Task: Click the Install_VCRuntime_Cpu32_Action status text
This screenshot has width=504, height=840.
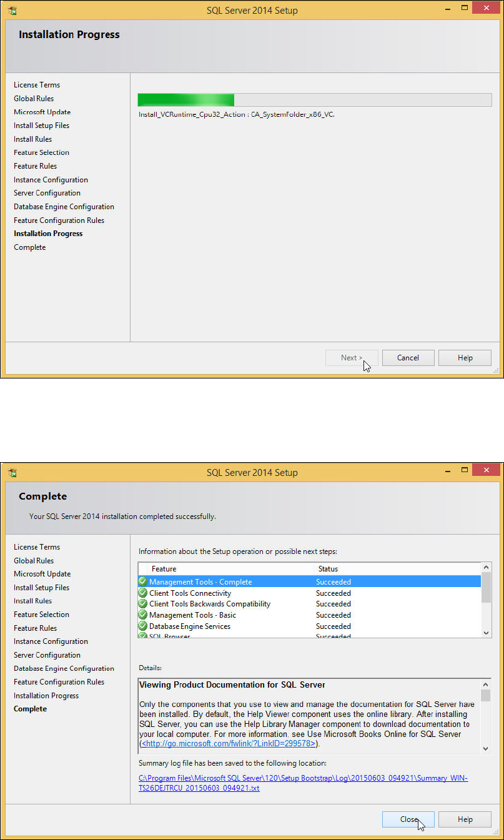Action: (x=237, y=115)
